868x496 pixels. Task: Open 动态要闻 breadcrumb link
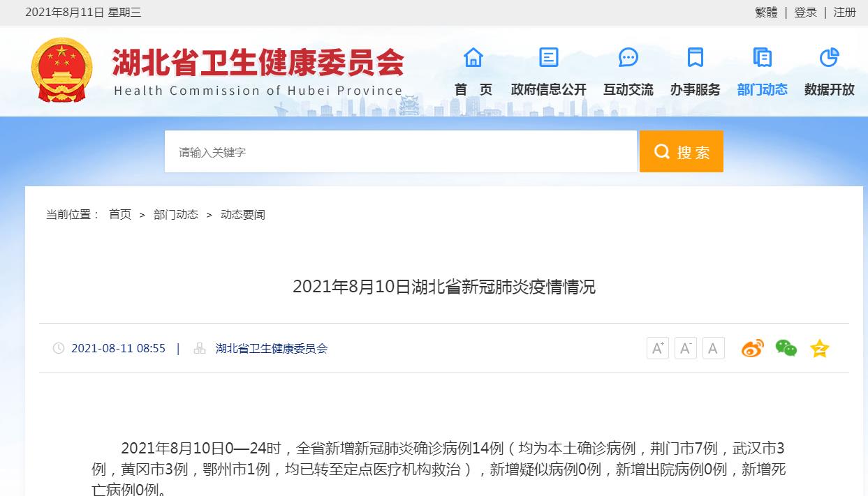pyautogui.click(x=242, y=214)
